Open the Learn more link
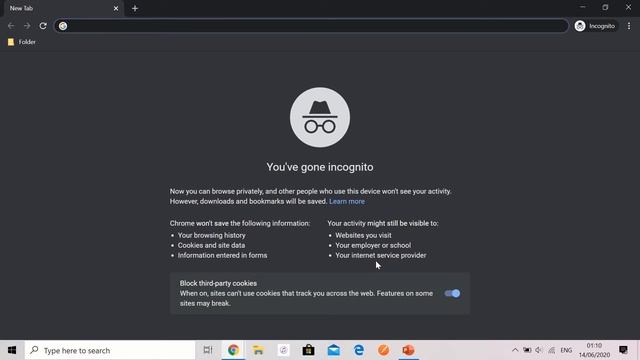Viewport: 640px width, 360px height. (x=347, y=201)
